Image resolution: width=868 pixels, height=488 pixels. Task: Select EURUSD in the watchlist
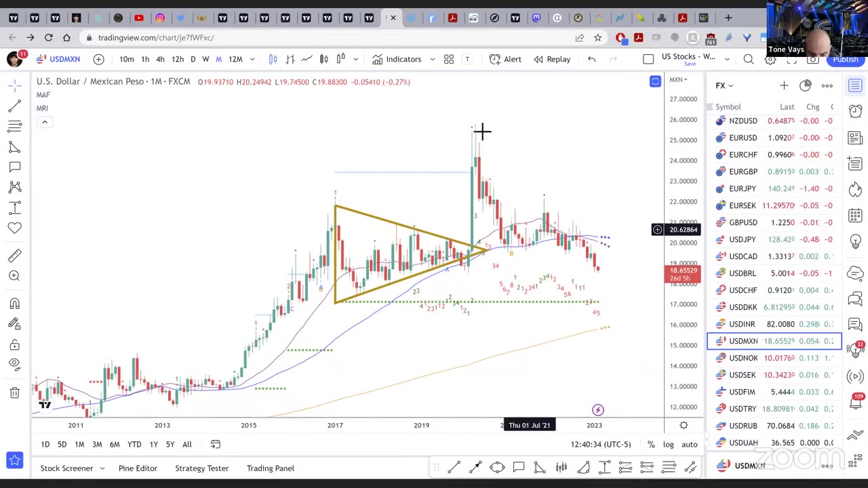774,138
